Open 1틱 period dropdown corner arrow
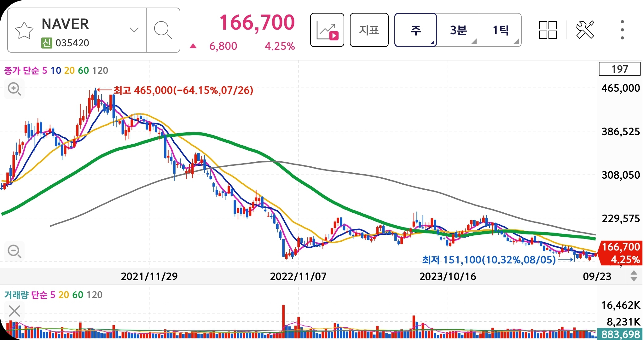The image size is (644, 340). [x=516, y=42]
